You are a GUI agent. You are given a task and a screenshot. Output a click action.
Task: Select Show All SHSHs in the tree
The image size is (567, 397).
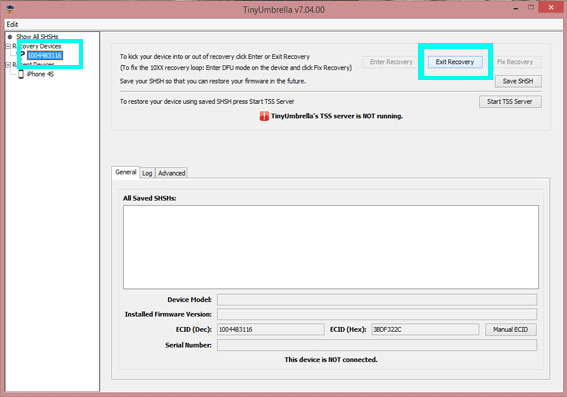click(37, 37)
